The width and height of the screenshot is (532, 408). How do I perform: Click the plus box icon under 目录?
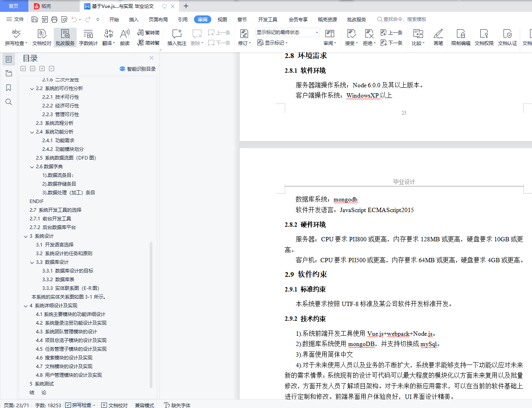pyautogui.click(x=42, y=69)
